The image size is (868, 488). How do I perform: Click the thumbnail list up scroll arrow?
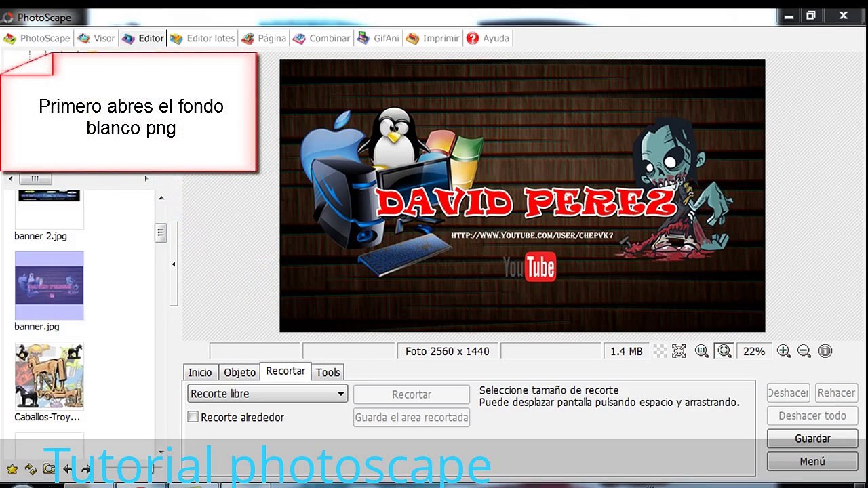coord(161,198)
